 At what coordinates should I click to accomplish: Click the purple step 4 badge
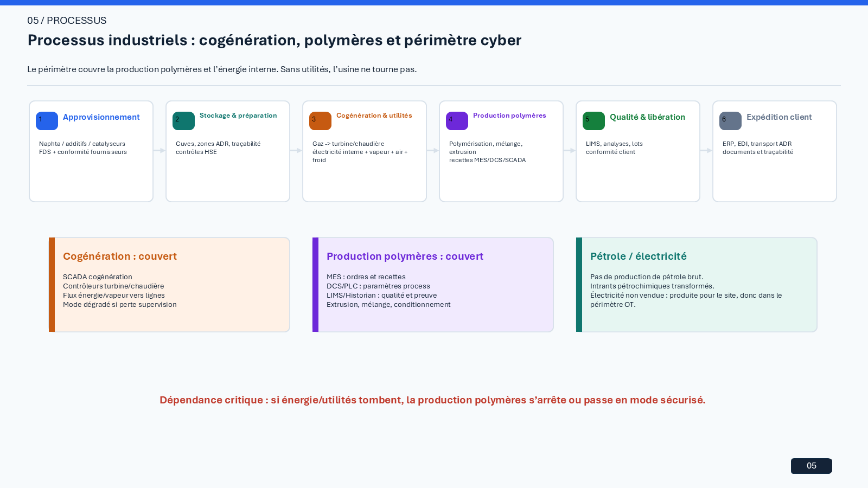[457, 121]
